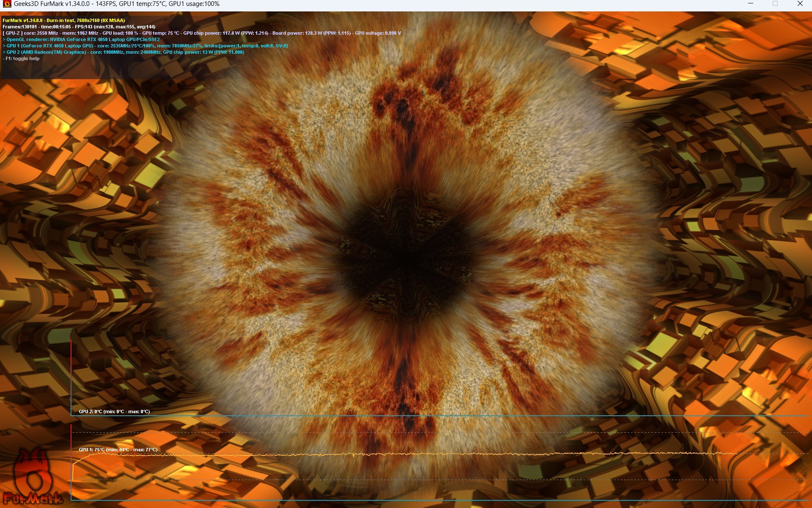
Task: Click the OpenGL renderer info line
Action: [x=81, y=39]
